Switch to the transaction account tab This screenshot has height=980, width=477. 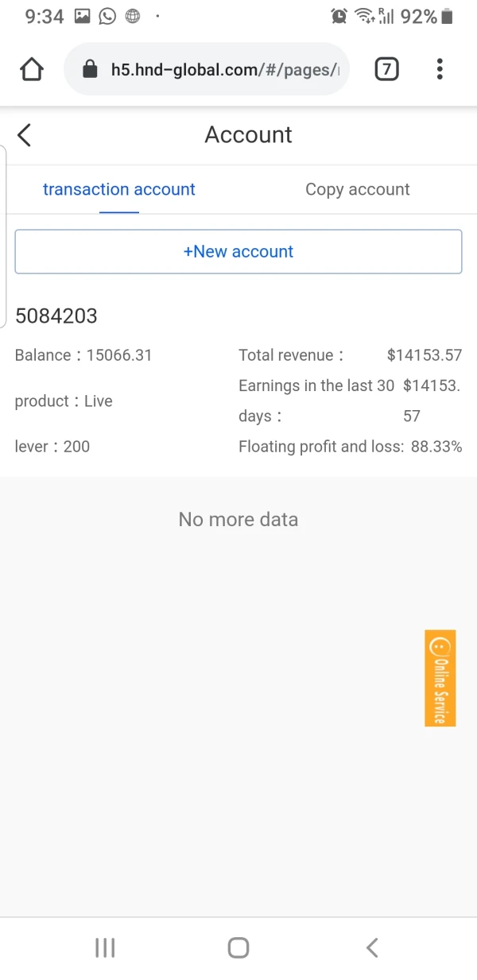(119, 190)
